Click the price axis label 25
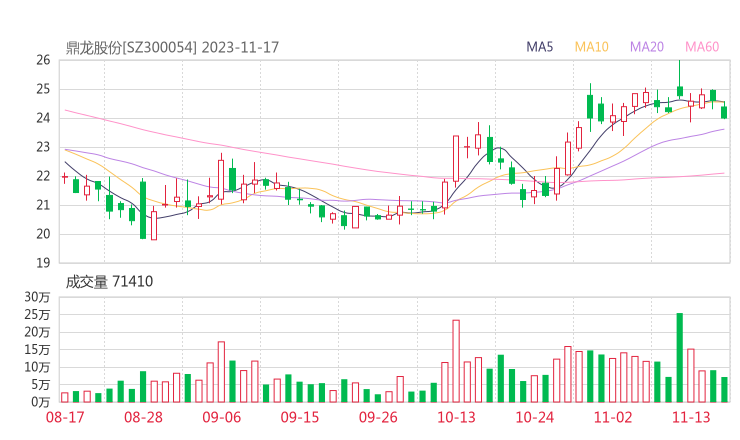The image size is (740, 440). [x=43, y=89]
